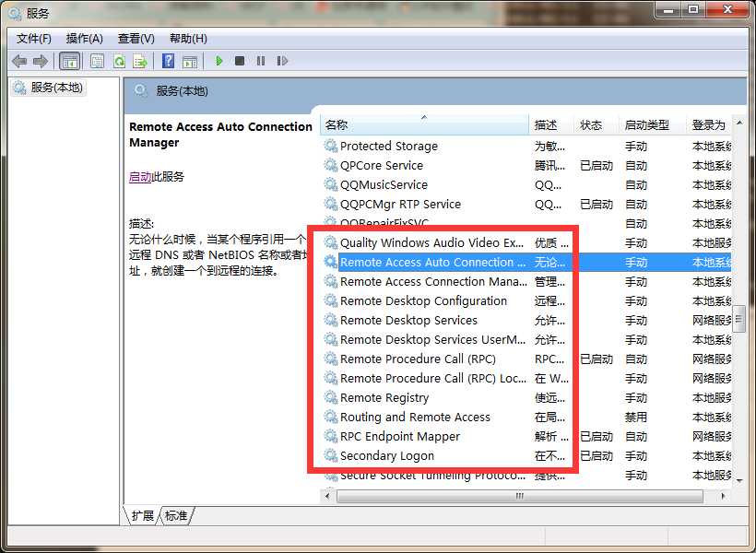Select the Remote Desktop Configuration name
The height and width of the screenshot is (553, 756).
[423, 300]
